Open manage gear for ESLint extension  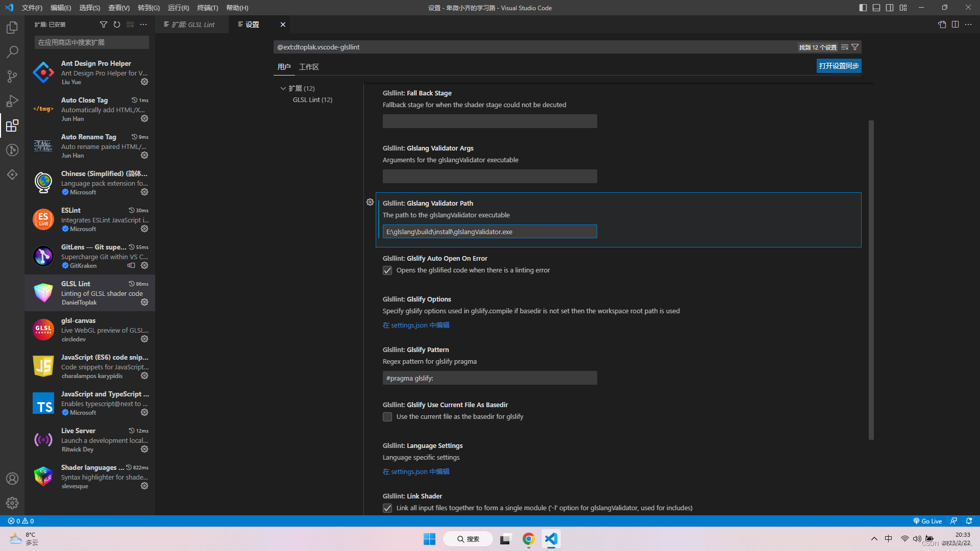(144, 229)
